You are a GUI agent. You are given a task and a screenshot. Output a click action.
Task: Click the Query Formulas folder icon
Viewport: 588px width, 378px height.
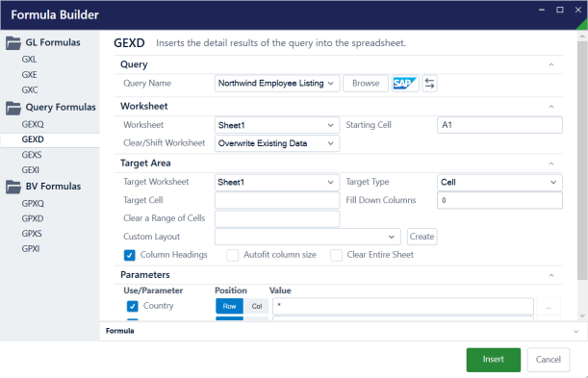13,108
